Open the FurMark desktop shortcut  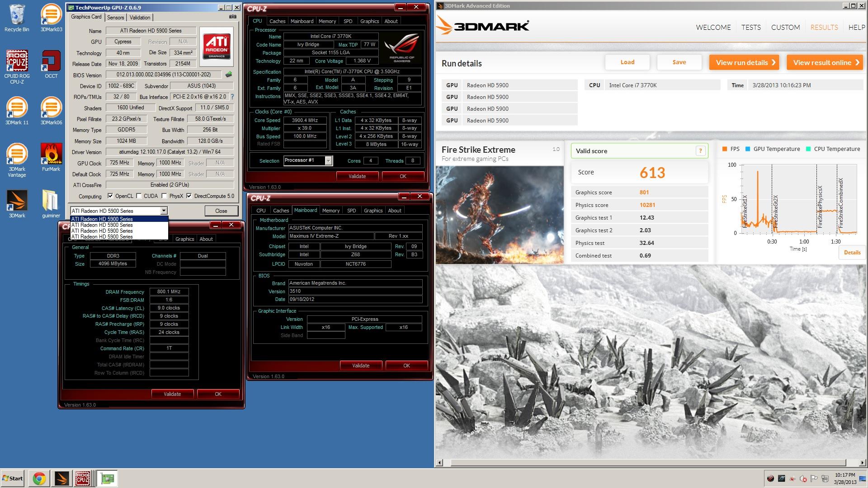pyautogui.click(x=51, y=157)
